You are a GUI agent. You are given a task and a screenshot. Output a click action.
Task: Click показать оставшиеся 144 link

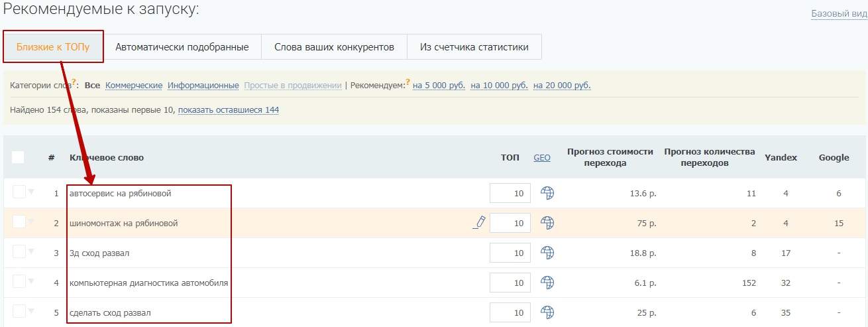[x=229, y=110]
